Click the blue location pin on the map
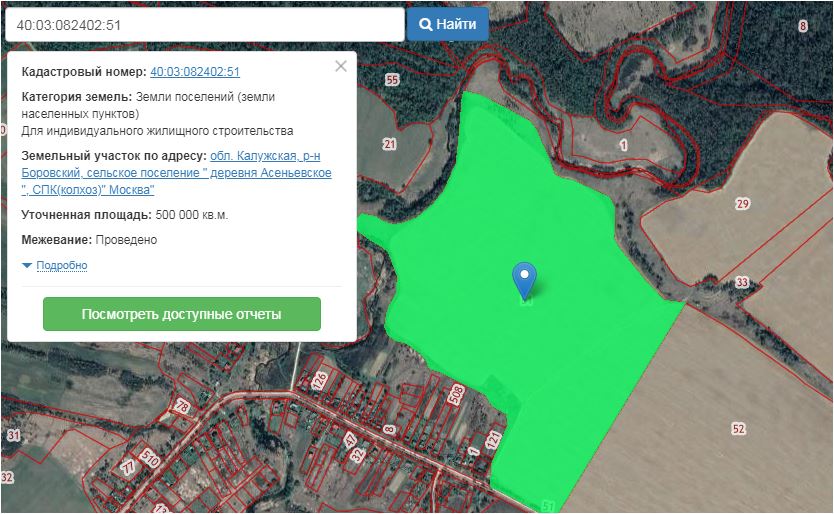Image resolution: width=834 pixels, height=514 pixels. tap(524, 279)
